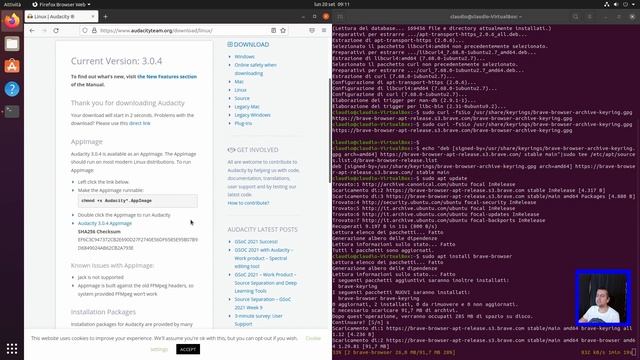Open Legacy Windows link in sidebar

(x=252, y=115)
